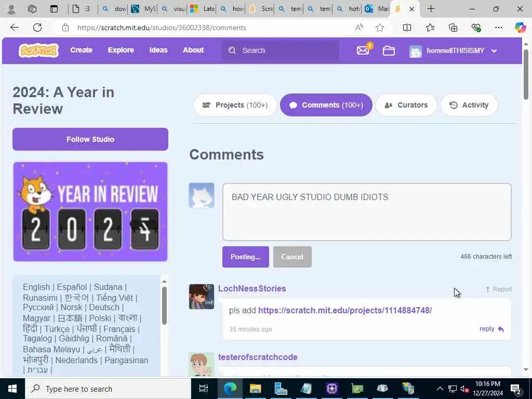Click the search magnifier icon in Scratch
Viewport: 532px width, 399px height.
coord(232,50)
